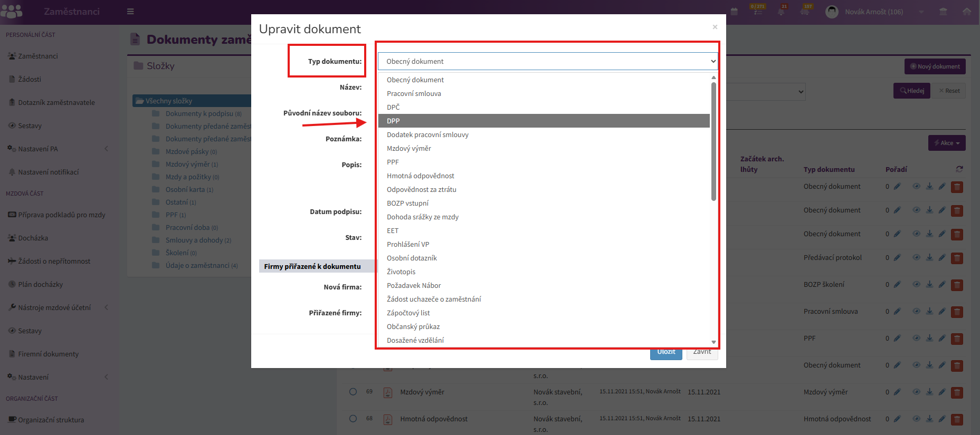Delete the Hmotná odpovědnost row via trash icon
Viewport: 980px width, 435px height.
(957, 420)
